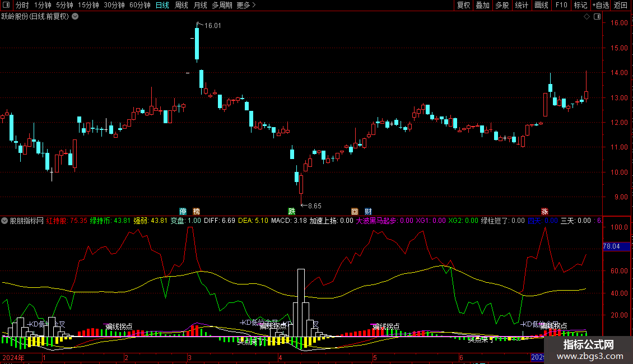The width and height of the screenshot is (633, 364).
Task: Add stock via +自选 button
Action: 601,5
